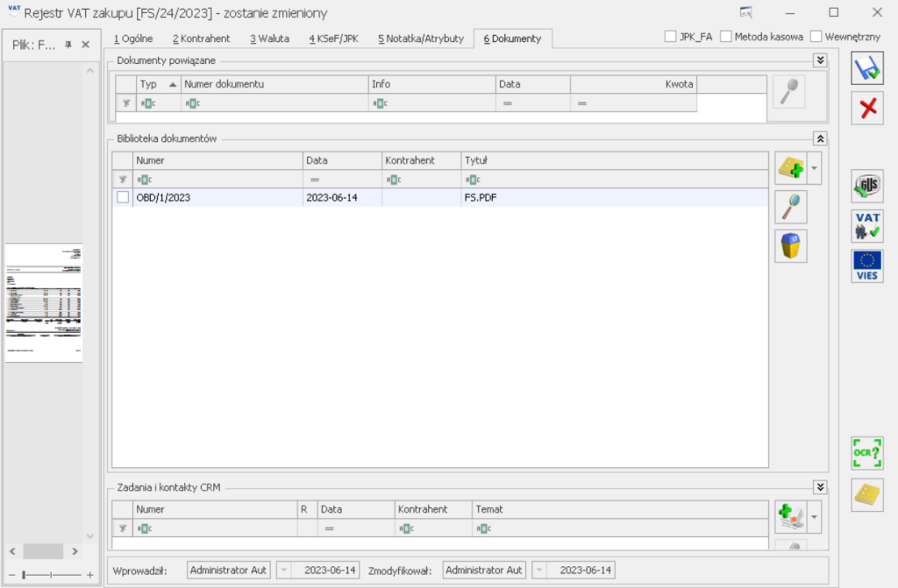
Task: Pin the Plik side panel
Action: coord(68,45)
